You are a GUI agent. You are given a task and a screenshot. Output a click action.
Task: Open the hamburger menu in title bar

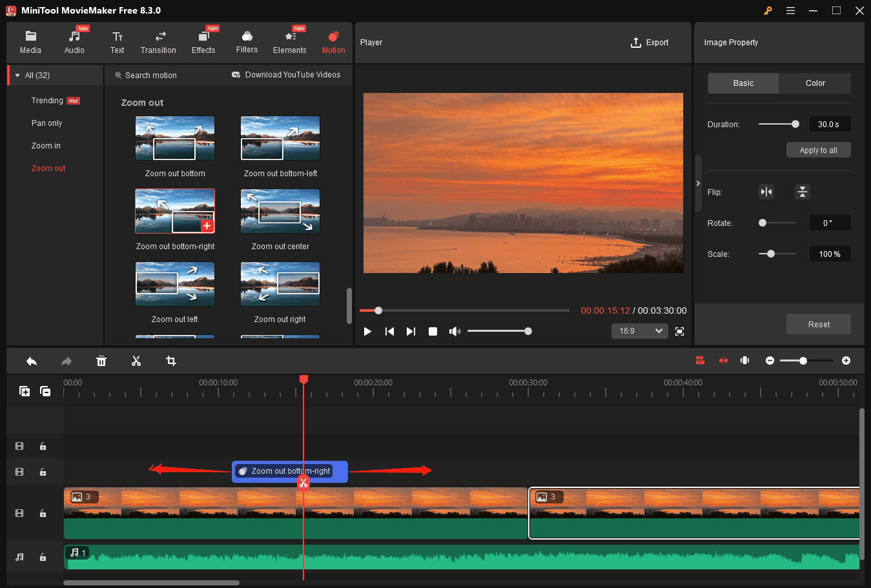point(790,10)
